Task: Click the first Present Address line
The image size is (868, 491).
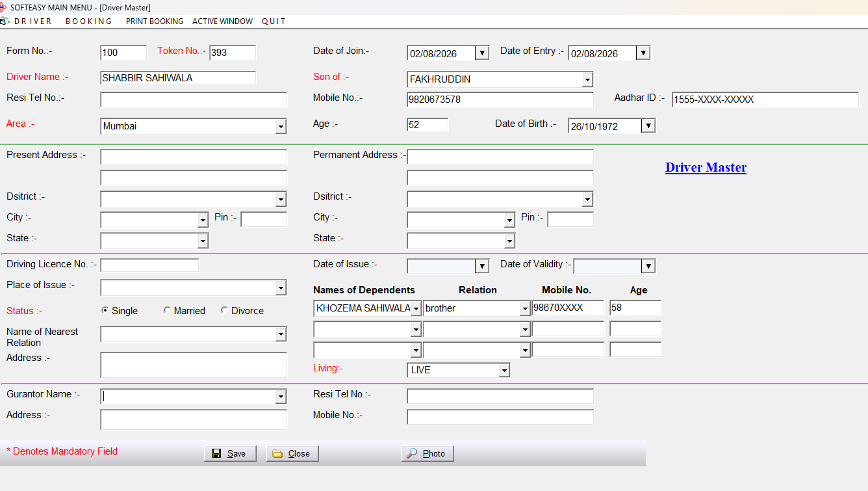Action: click(194, 157)
